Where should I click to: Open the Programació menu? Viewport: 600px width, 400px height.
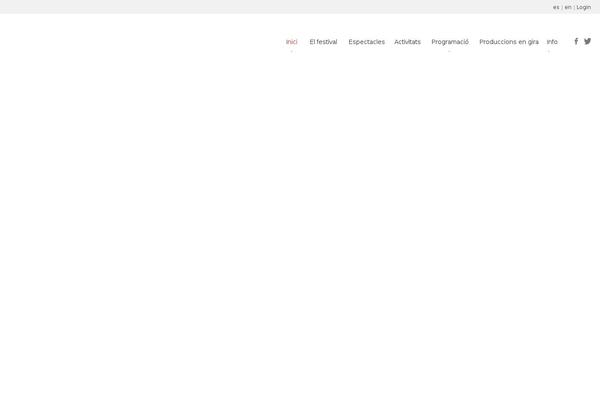point(450,42)
